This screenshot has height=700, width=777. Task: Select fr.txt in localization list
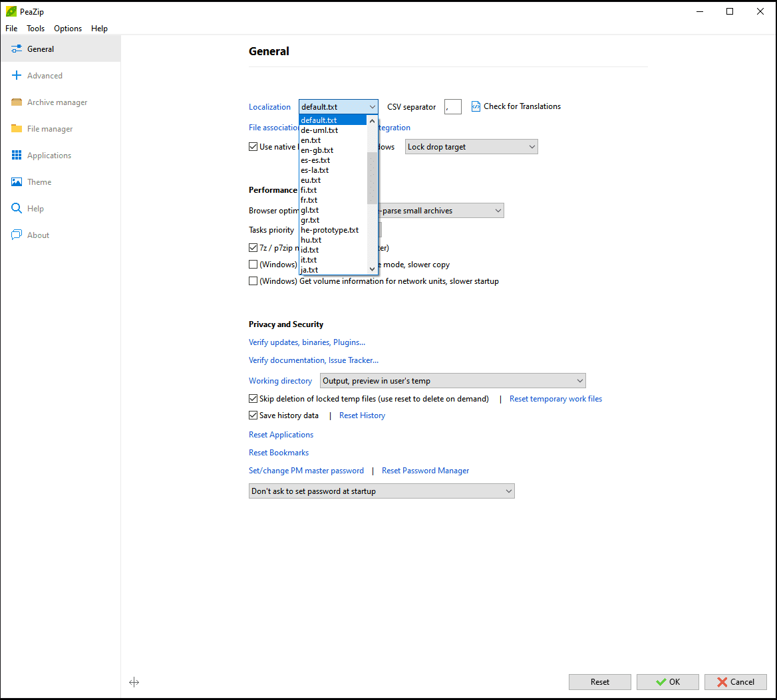coord(333,200)
